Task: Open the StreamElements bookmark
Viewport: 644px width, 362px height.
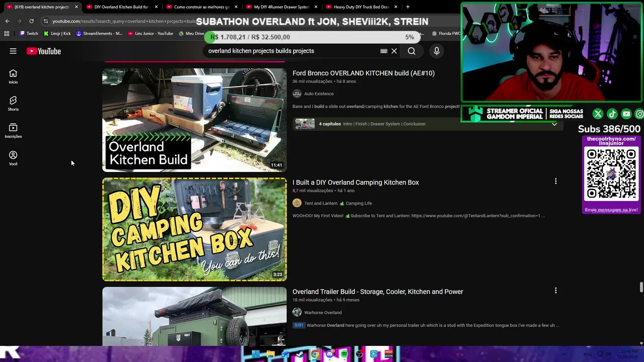Action: click(x=99, y=34)
